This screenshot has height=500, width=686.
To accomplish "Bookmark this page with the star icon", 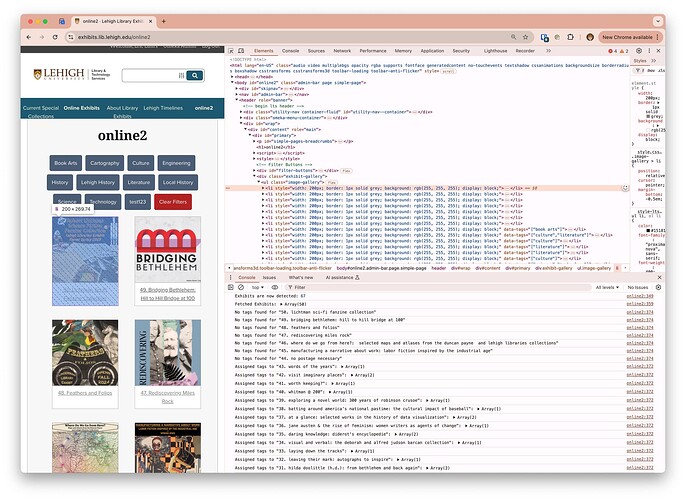I will [x=525, y=37].
